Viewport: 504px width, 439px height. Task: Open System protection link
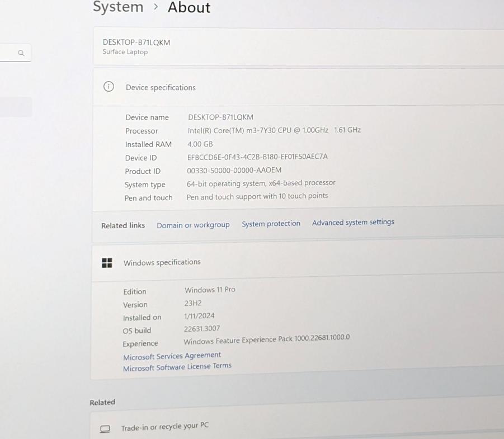click(x=271, y=223)
